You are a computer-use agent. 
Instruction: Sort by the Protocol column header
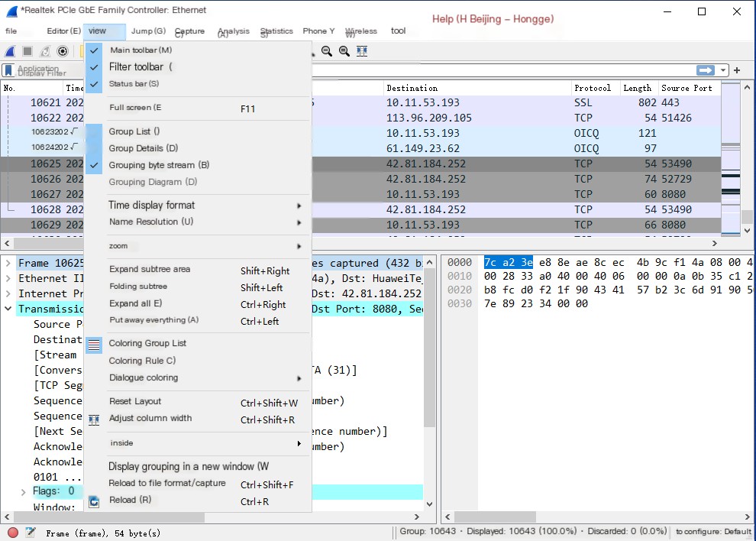[x=596, y=88]
